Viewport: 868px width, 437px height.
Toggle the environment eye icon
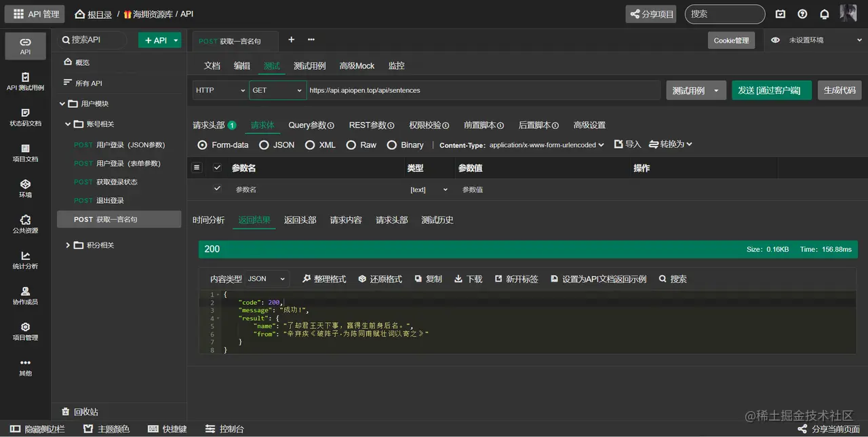[x=775, y=40]
